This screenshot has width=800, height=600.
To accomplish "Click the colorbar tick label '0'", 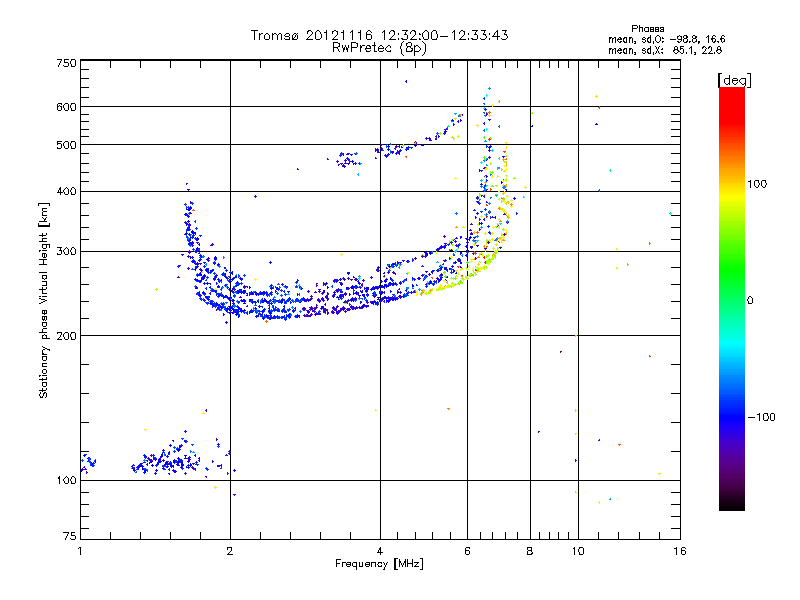I will tap(750, 301).
